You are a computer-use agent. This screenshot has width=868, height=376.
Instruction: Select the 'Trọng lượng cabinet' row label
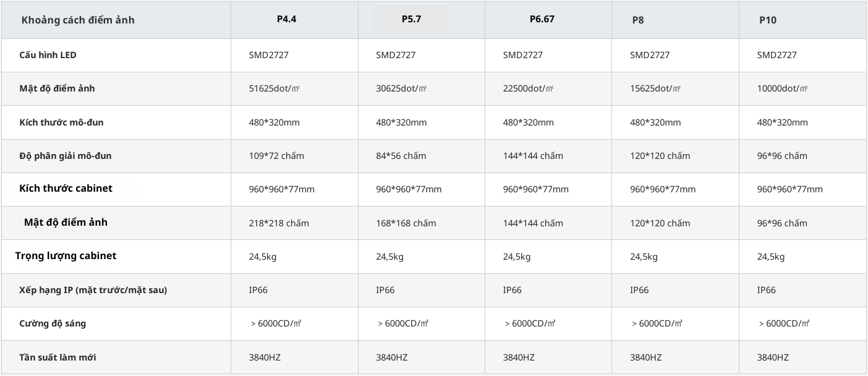tap(66, 256)
